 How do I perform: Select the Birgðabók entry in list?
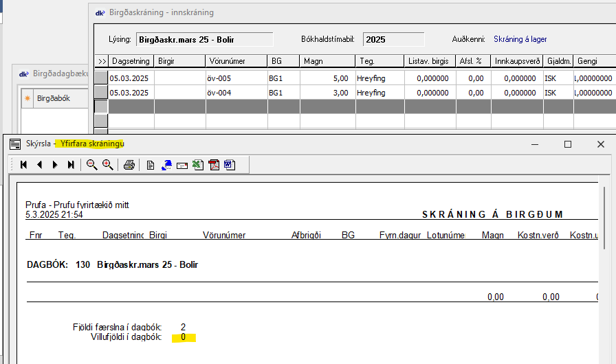pyautogui.click(x=52, y=98)
